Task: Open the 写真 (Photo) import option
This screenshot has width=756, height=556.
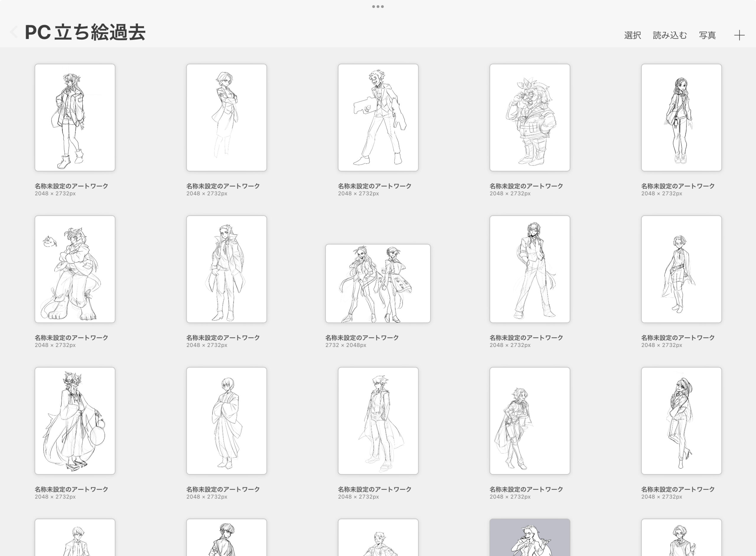Action: pos(707,35)
